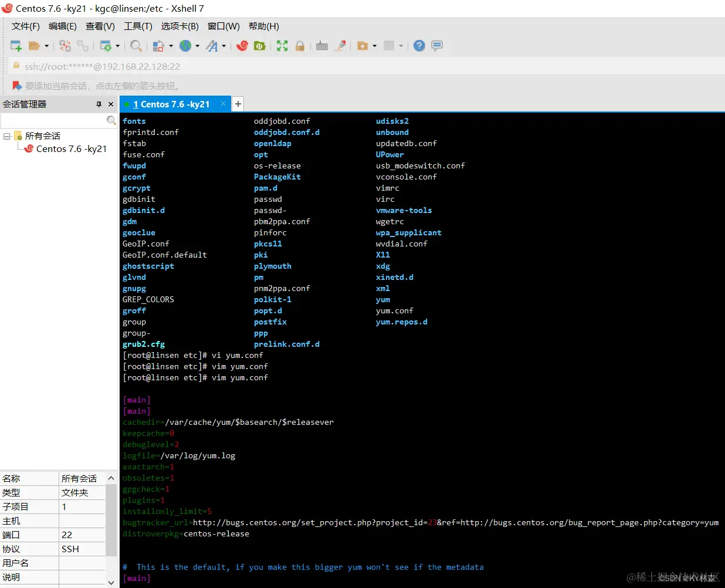Click the Find magnifier toolbar icon
This screenshot has width=725, height=588.
click(x=135, y=46)
